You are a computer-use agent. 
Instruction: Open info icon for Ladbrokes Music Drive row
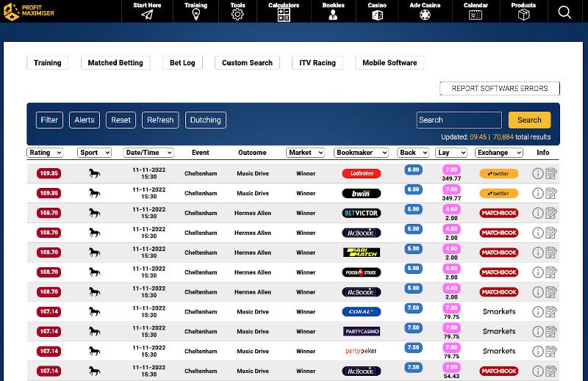click(538, 173)
